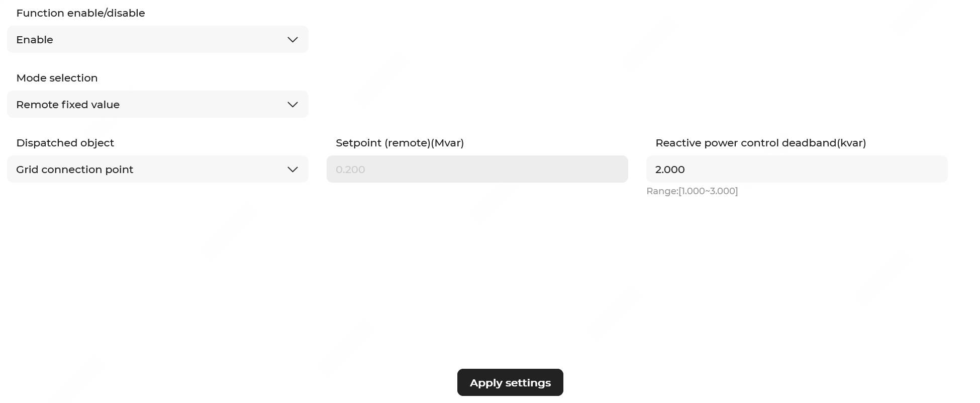This screenshot has height=403, width=980.
Task: Click the Mode selection chevron arrow
Action: [292, 105]
